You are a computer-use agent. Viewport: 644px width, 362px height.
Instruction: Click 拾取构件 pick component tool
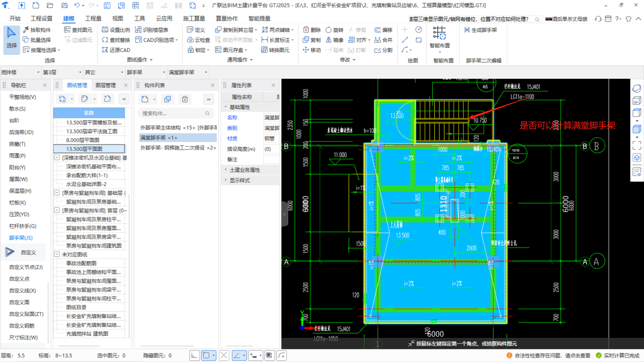(37, 30)
